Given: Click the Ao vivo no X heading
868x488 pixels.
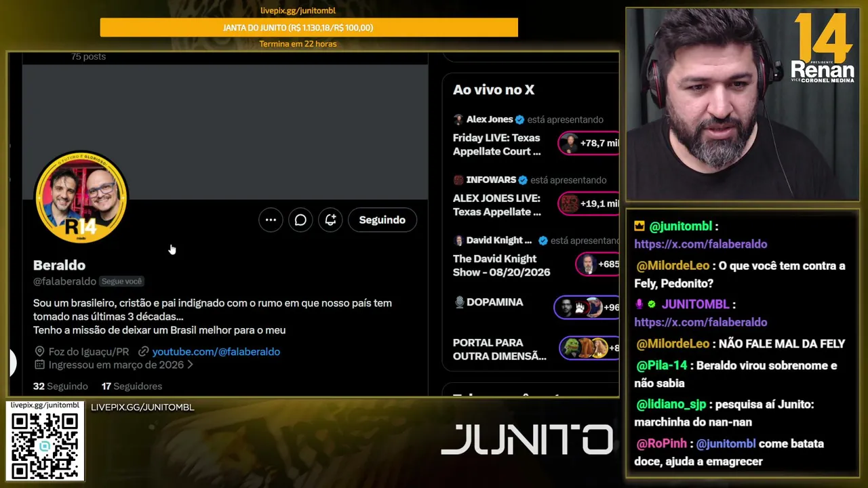Looking at the screenshot, I should (494, 89).
